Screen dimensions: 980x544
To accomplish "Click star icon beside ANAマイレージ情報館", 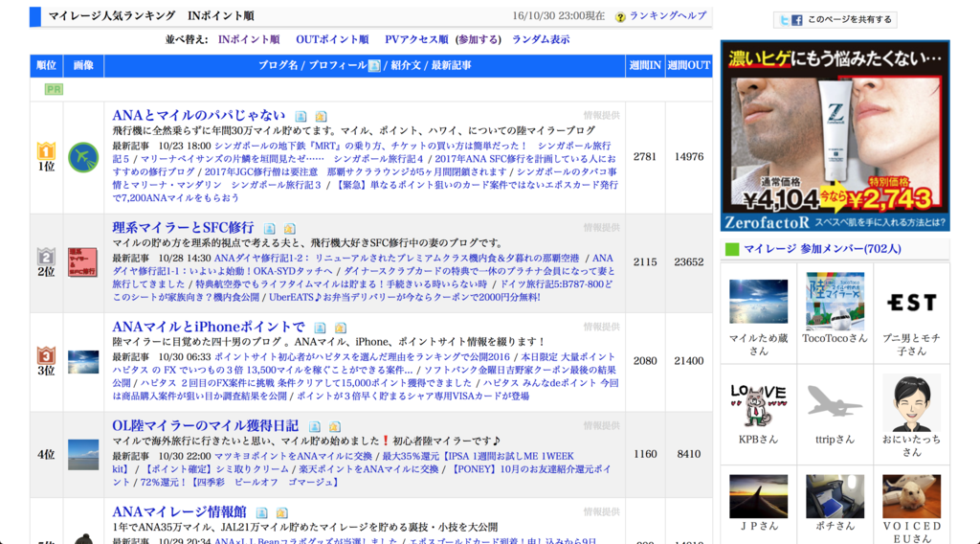I will pos(282,512).
